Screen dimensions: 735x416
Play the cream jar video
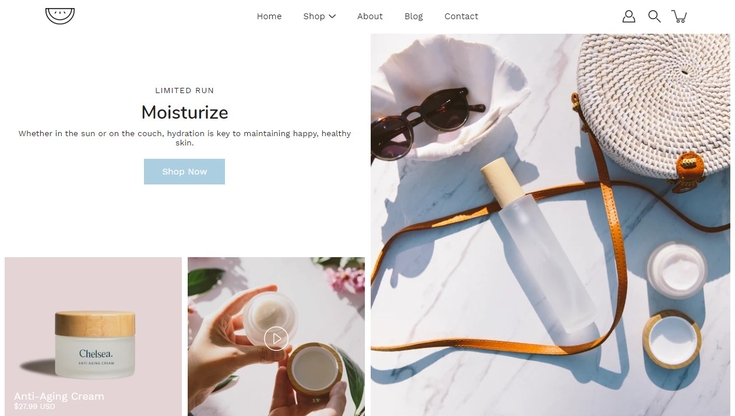click(276, 338)
